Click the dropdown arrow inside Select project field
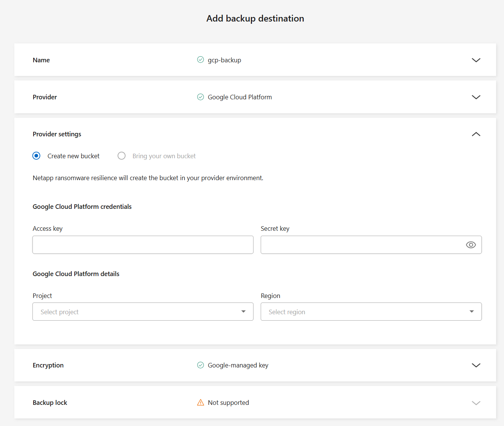 tap(243, 312)
